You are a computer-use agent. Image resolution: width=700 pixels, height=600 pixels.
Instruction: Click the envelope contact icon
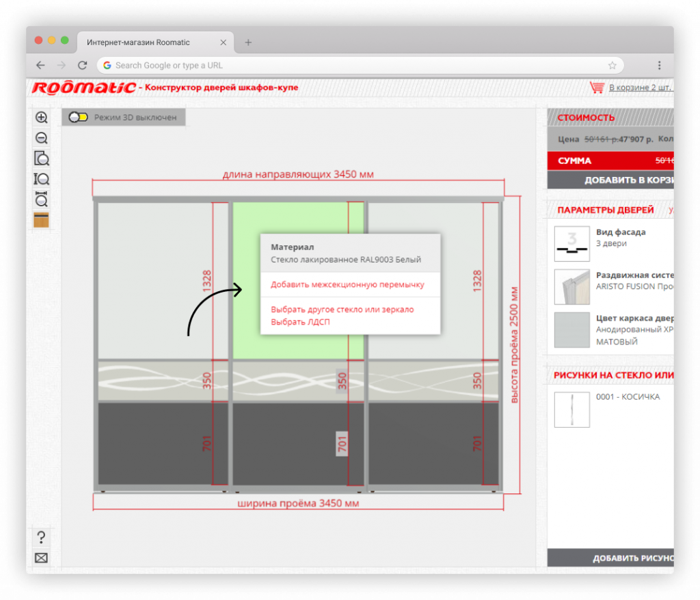click(42, 558)
